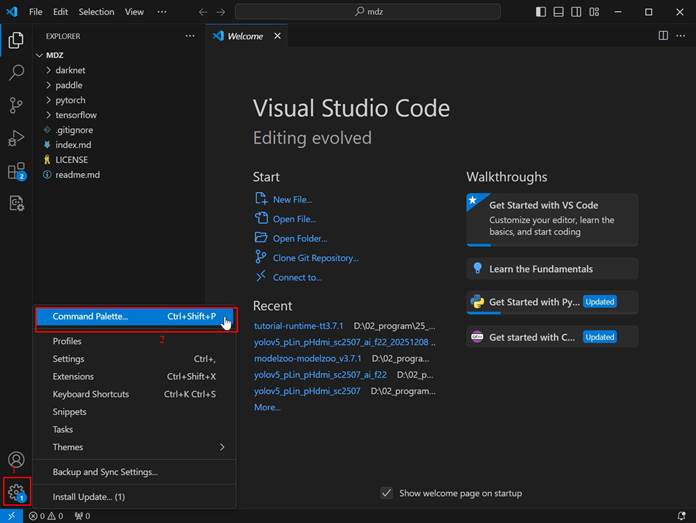Open the View menu
This screenshot has height=523, width=696.
click(134, 12)
